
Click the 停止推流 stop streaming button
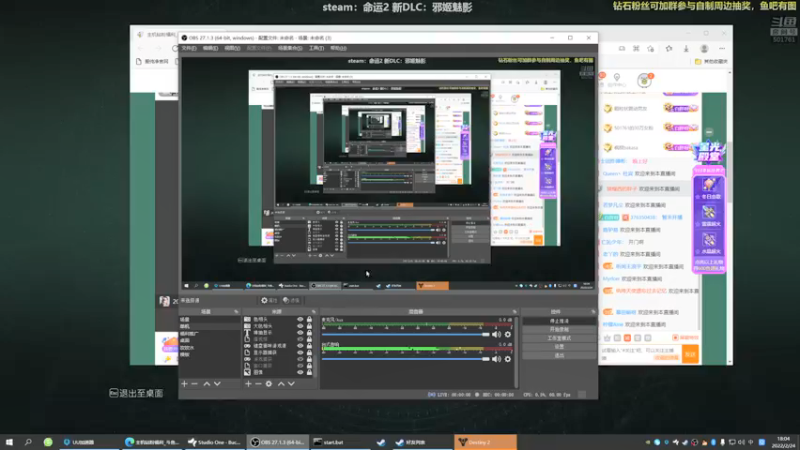pyautogui.click(x=559, y=321)
